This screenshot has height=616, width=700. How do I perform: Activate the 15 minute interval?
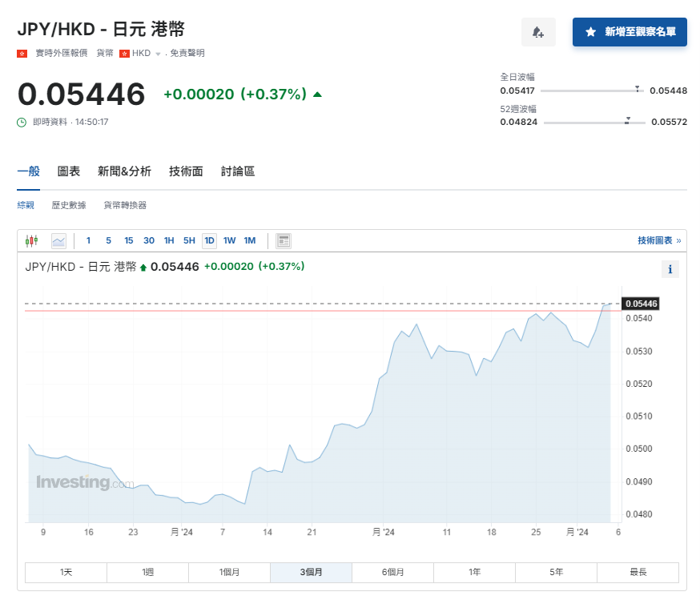(x=128, y=240)
